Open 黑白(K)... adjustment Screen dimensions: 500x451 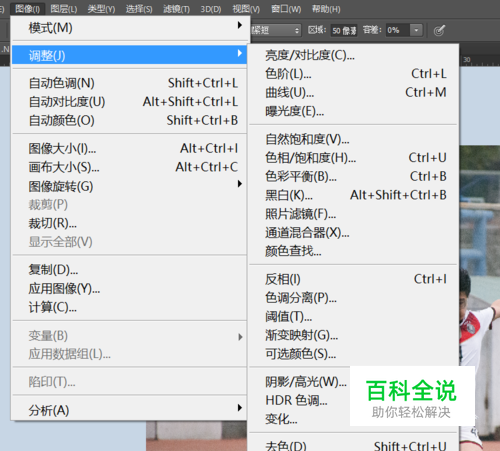tap(353, 195)
